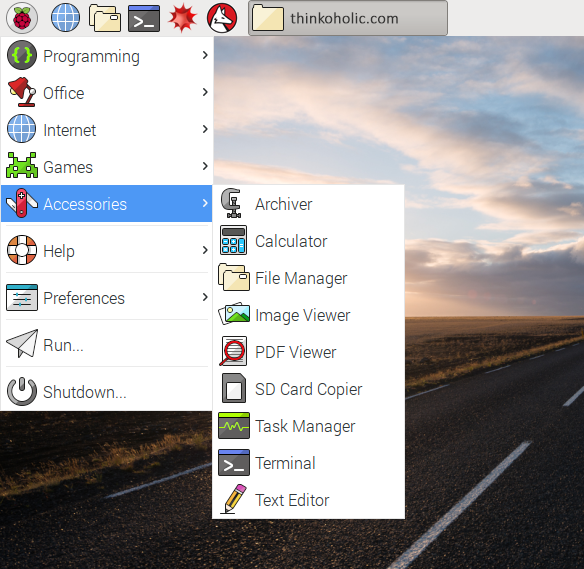Switch to the thinkoholic.com taskbar window
Image resolution: width=584 pixels, height=569 pixels.
pos(348,18)
